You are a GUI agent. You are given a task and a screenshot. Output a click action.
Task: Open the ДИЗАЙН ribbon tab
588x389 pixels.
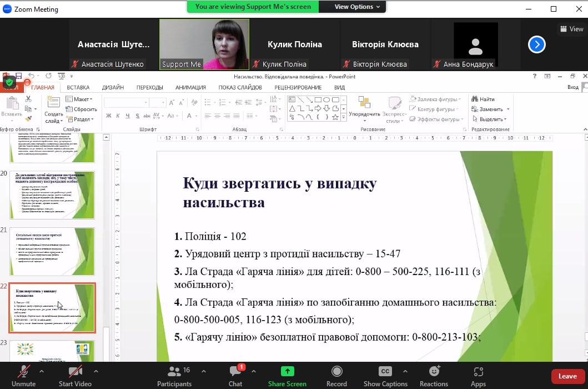tap(113, 87)
